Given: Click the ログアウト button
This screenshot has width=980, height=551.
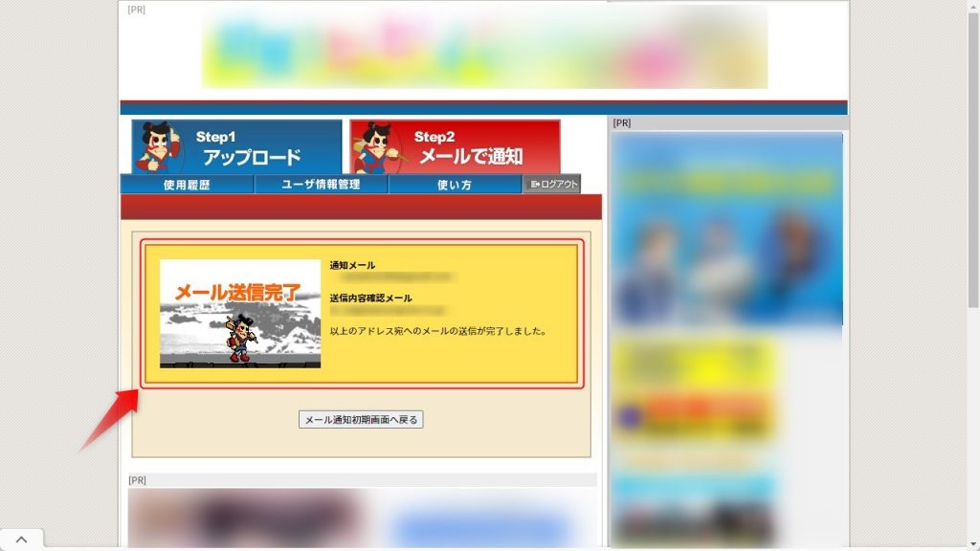Looking at the screenshot, I should [552, 184].
